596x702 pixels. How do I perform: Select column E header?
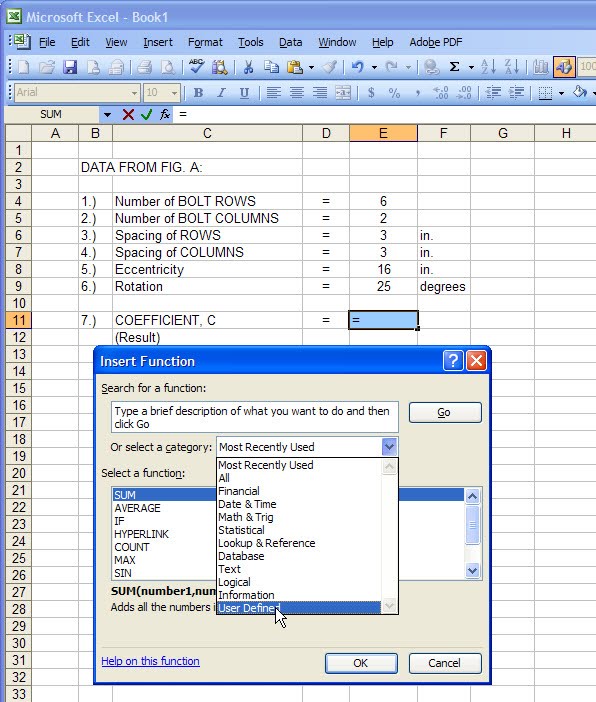(x=383, y=133)
